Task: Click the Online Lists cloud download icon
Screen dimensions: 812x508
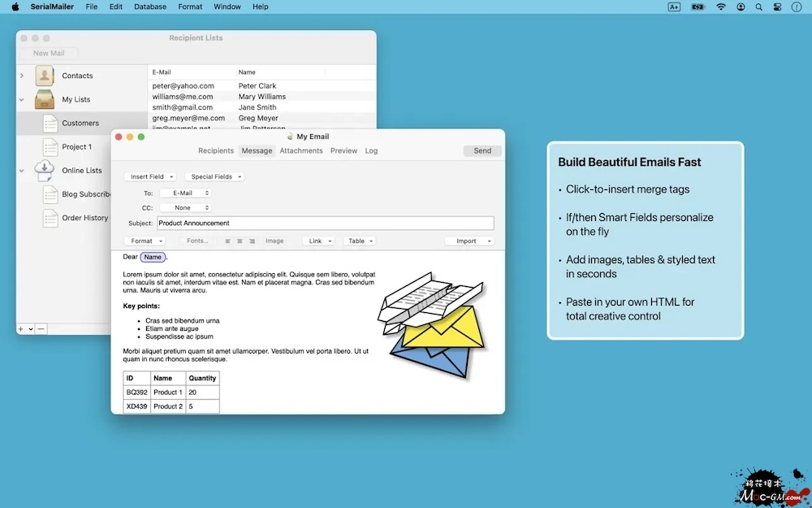Action: (x=45, y=171)
